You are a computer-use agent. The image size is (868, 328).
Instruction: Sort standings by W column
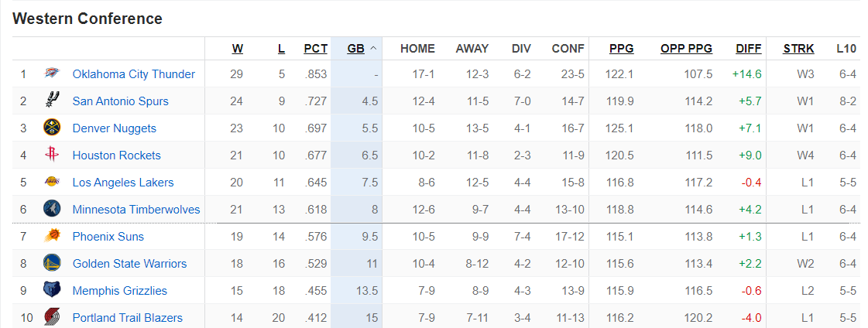237,48
